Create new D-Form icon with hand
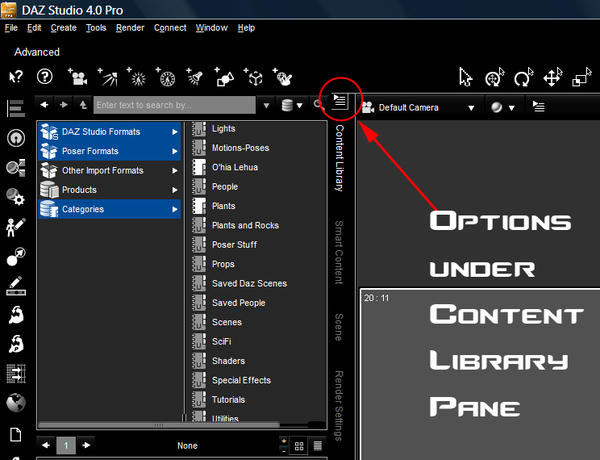Screen dimensions: 600x460 (x=283, y=77)
